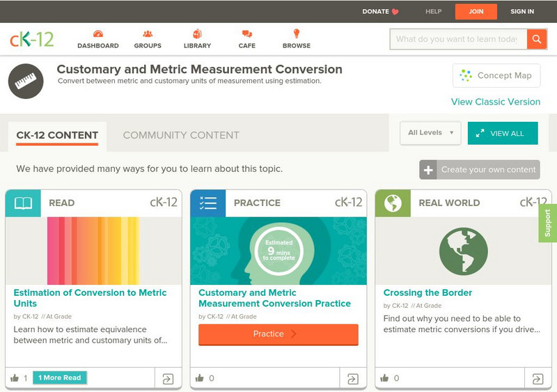This screenshot has height=392, width=557.
Task: Select the CK-12 Content tab
Action: coord(57,135)
